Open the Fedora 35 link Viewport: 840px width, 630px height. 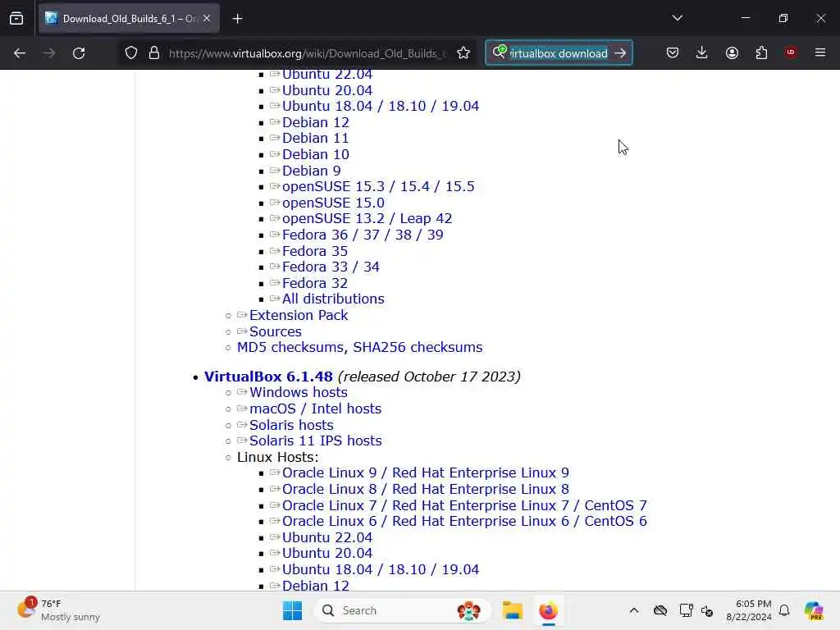[315, 251]
